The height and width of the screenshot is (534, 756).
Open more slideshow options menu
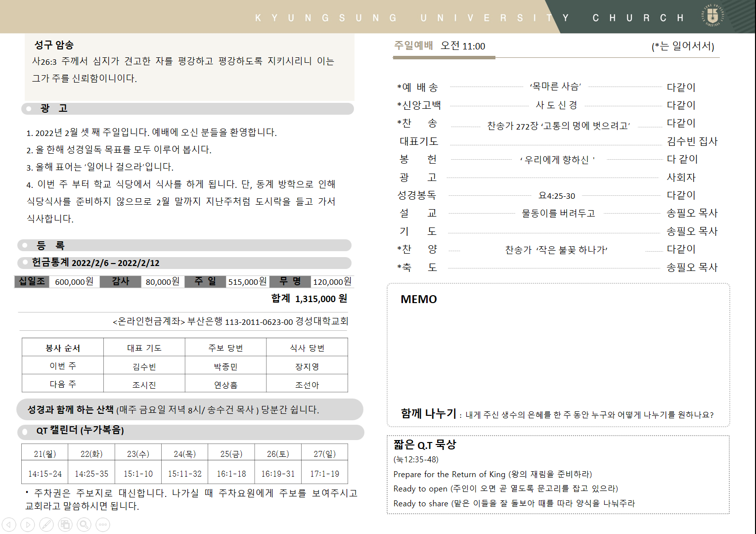[x=103, y=525]
